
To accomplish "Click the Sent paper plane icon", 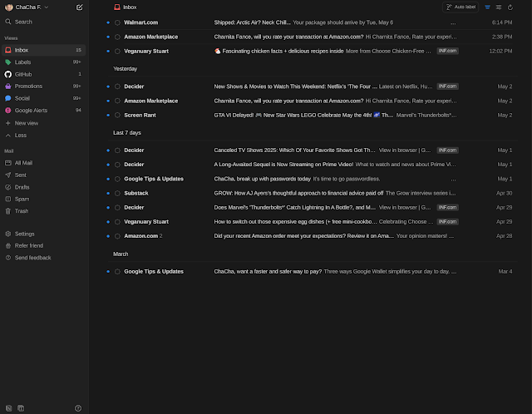I will pos(8,175).
